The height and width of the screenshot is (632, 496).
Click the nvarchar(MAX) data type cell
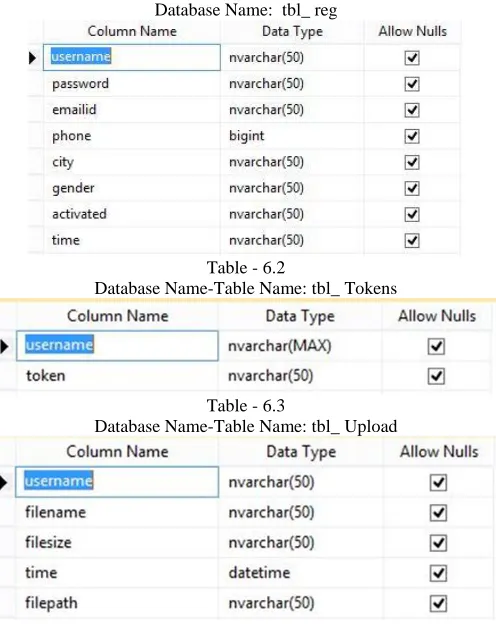tap(300, 346)
